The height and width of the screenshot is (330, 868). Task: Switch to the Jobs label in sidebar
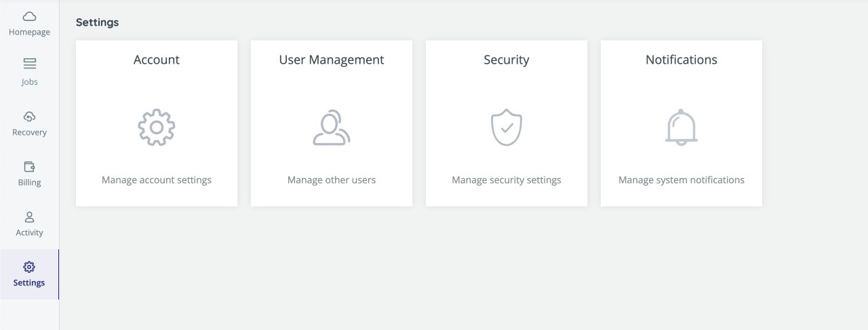(29, 82)
